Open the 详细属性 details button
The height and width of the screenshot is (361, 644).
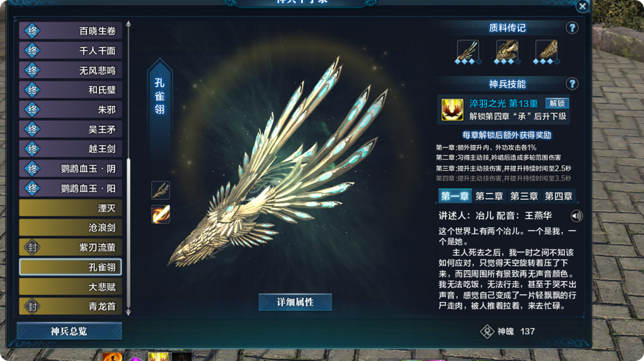295,302
